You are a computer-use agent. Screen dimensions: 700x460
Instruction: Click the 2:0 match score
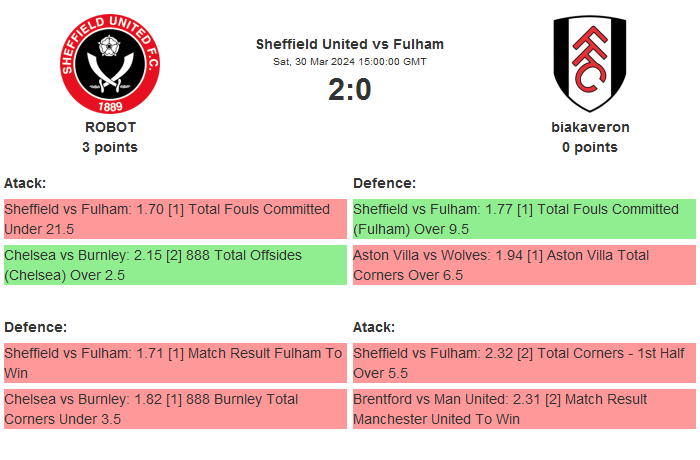click(x=349, y=90)
